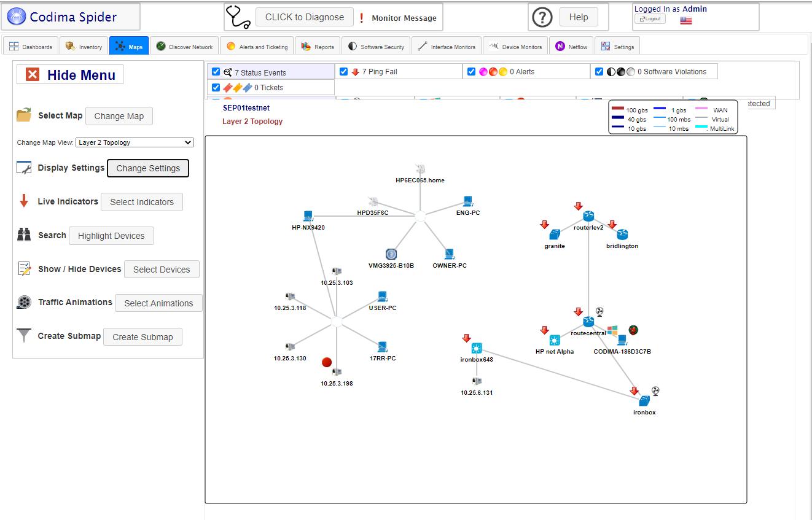Screen dimensions: 812x520
Task: Select the routecentral router node
Action: point(588,322)
